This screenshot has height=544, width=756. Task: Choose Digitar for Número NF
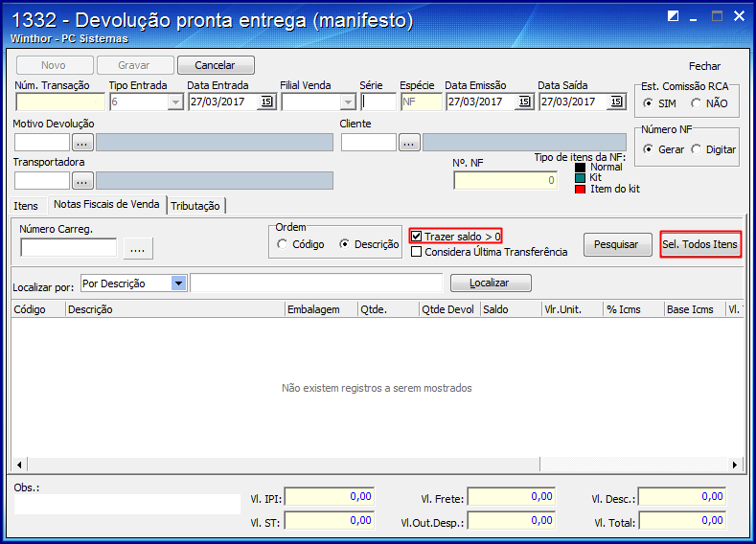696,149
